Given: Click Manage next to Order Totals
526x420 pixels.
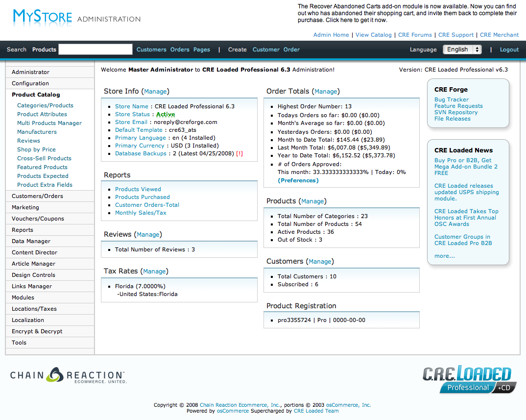Looking at the screenshot, I should pyautogui.click(x=326, y=91).
